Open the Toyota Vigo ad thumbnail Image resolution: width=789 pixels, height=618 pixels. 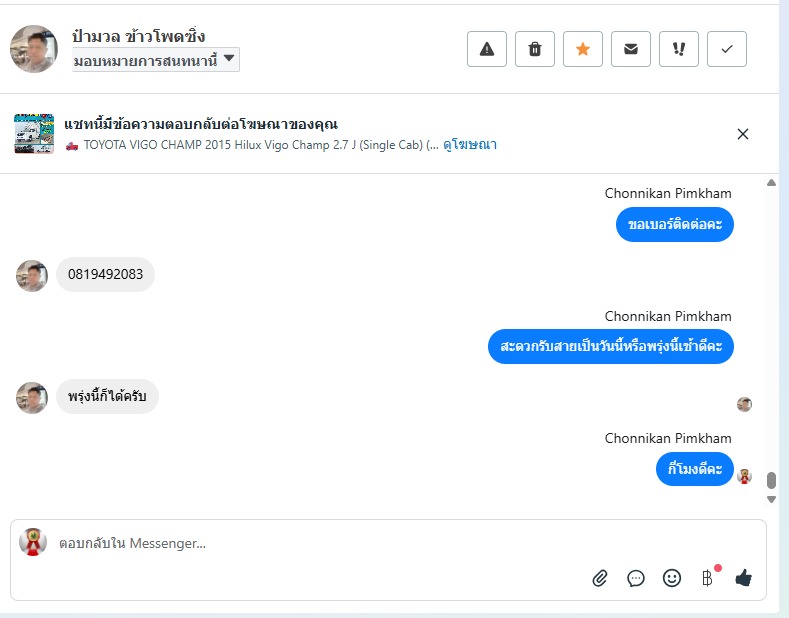pyautogui.click(x=34, y=133)
